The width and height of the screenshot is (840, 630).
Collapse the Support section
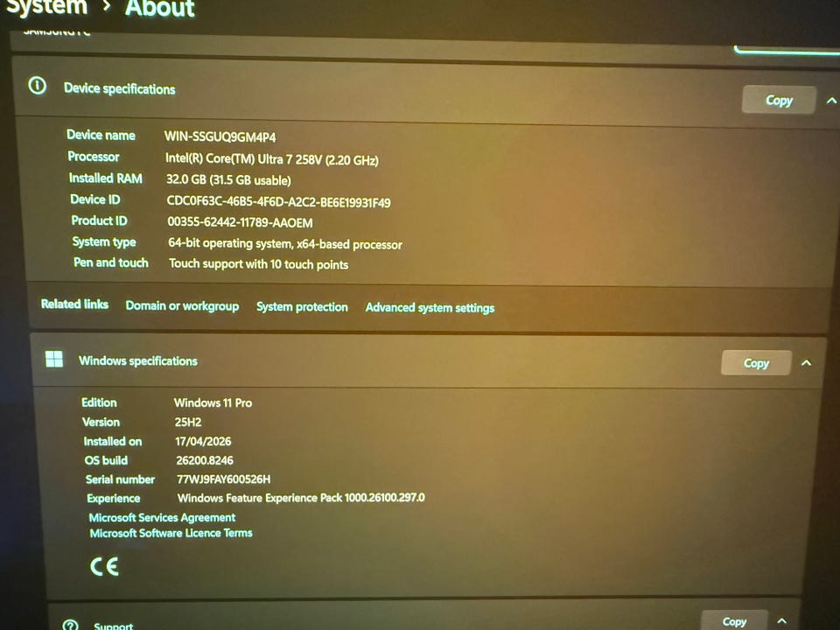[x=781, y=621]
